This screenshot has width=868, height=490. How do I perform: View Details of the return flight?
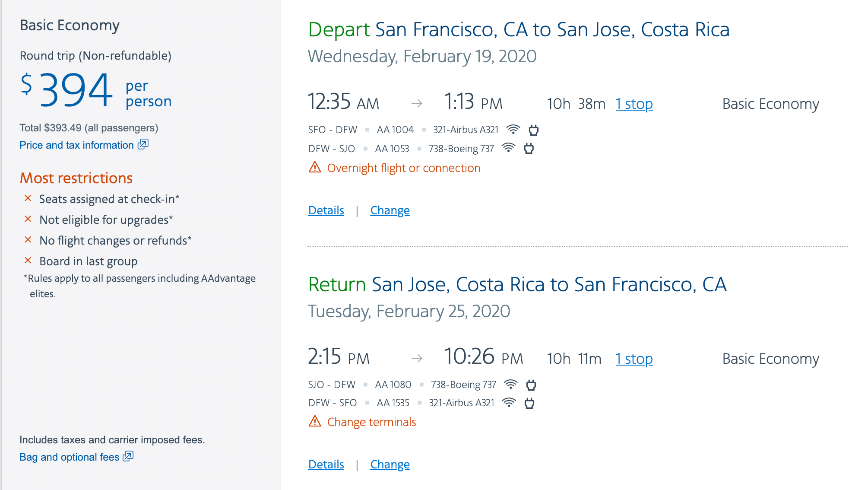[x=326, y=465]
